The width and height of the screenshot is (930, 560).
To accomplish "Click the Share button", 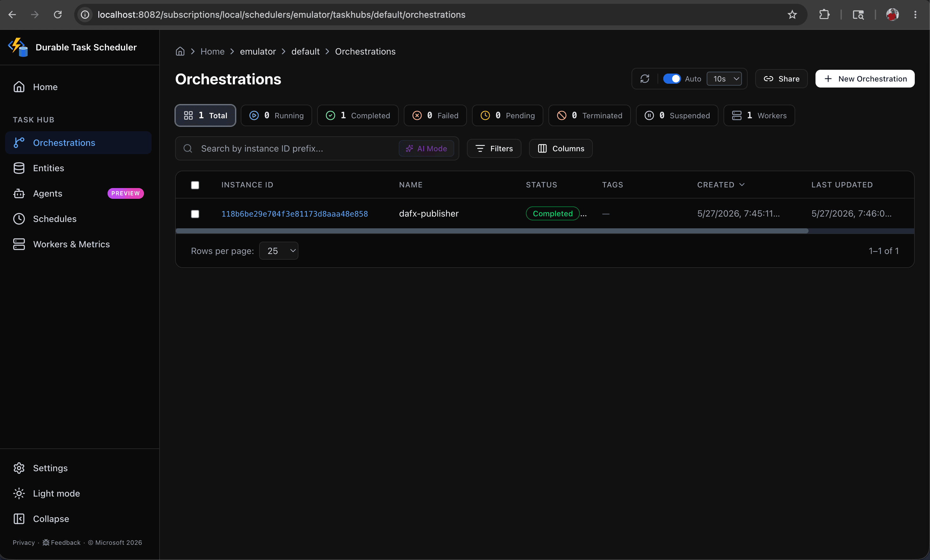I will pyautogui.click(x=781, y=79).
